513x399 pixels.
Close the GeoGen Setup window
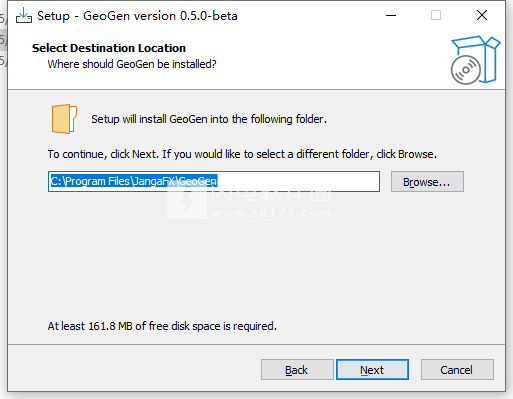(x=482, y=15)
